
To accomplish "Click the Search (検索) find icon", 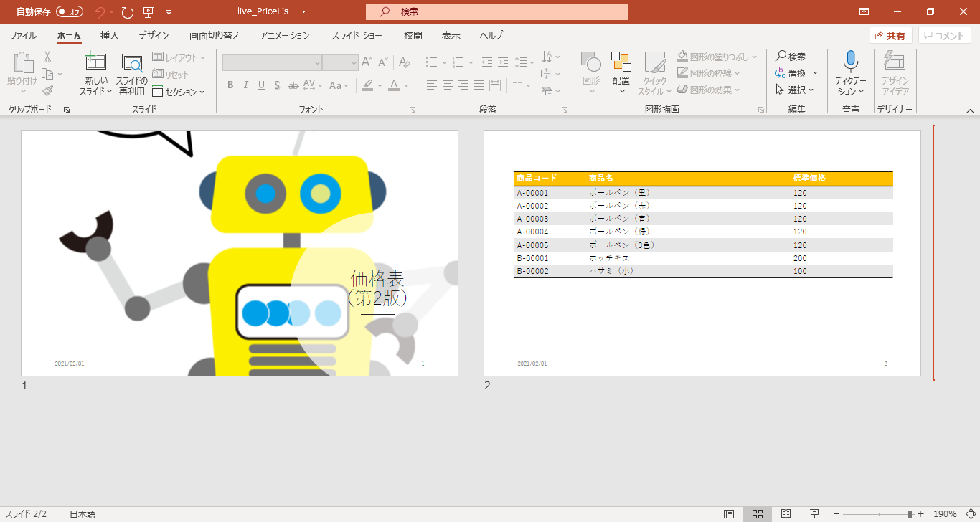I will coord(790,57).
